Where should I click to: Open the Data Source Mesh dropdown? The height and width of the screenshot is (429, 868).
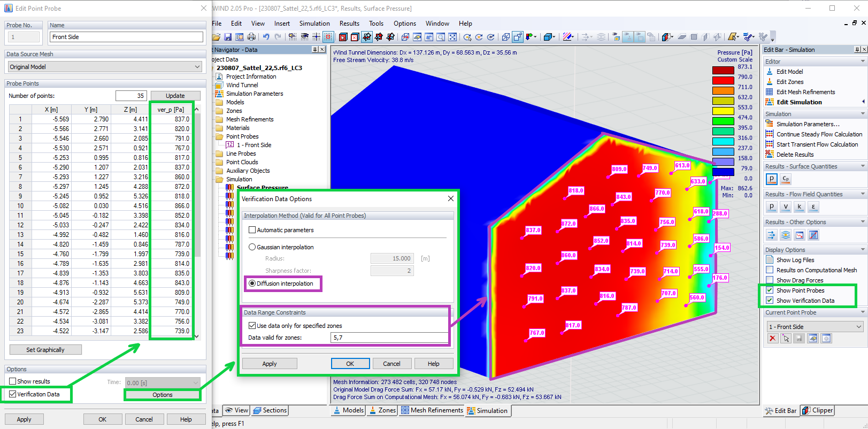(x=105, y=67)
